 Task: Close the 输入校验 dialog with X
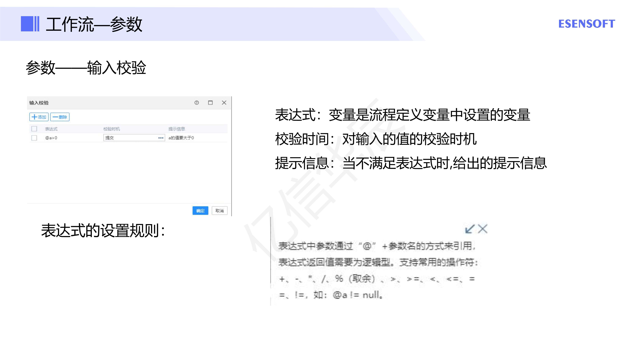(x=224, y=103)
